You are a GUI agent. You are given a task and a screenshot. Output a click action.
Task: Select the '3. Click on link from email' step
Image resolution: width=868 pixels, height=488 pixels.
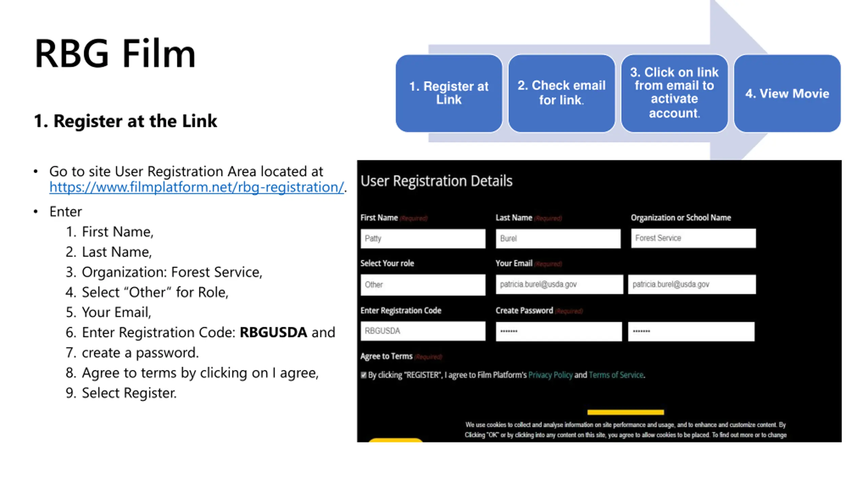(x=674, y=93)
